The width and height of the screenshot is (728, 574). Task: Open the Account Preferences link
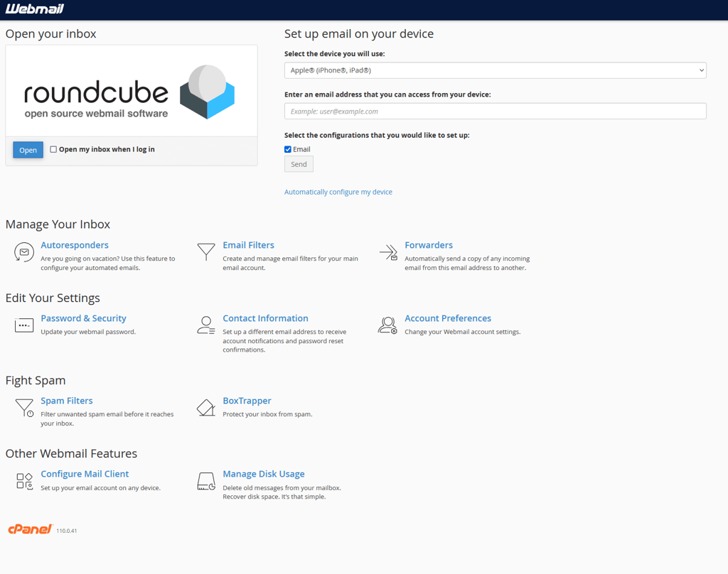[448, 318]
